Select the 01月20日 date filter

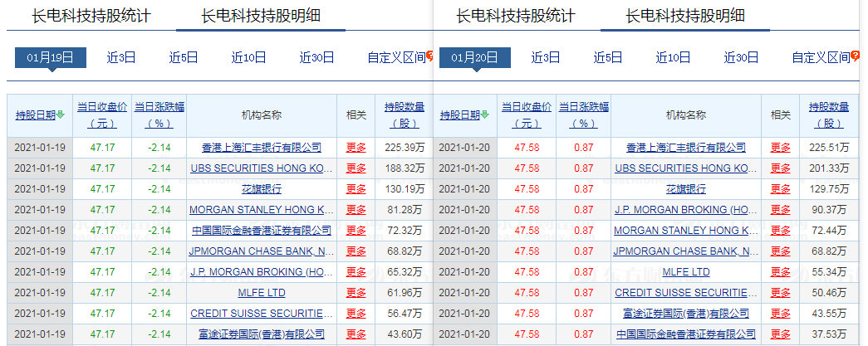click(475, 57)
